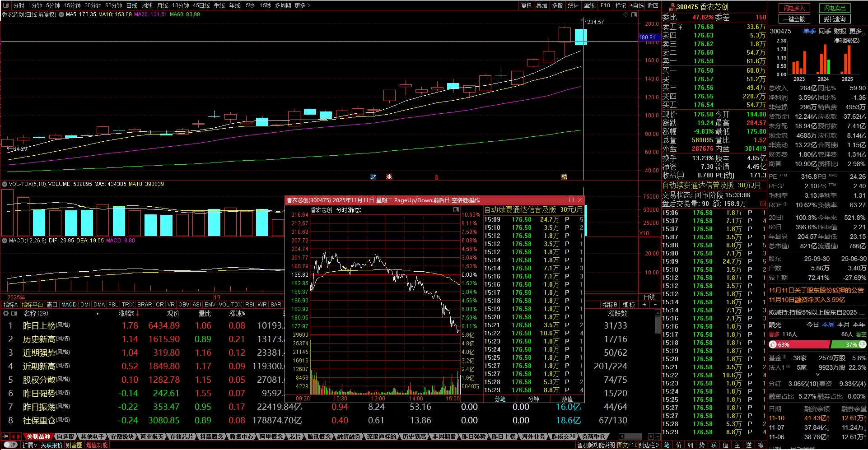Select the DMI indicator tab
The height and width of the screenshot is (450, 868).
pyautogui.click(x=85, y=305)
